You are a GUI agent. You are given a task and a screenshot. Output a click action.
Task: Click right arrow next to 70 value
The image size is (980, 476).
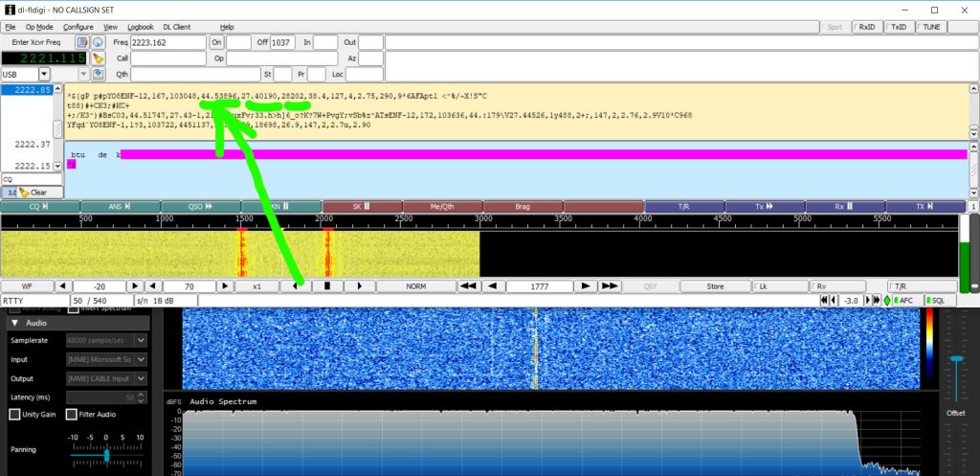[x=228, y=285]
